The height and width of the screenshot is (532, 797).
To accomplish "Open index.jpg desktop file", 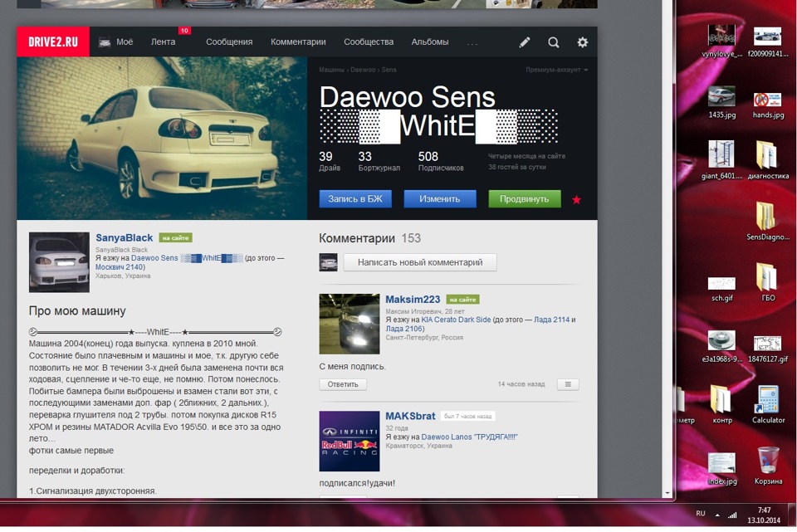I will click(721, 468).
